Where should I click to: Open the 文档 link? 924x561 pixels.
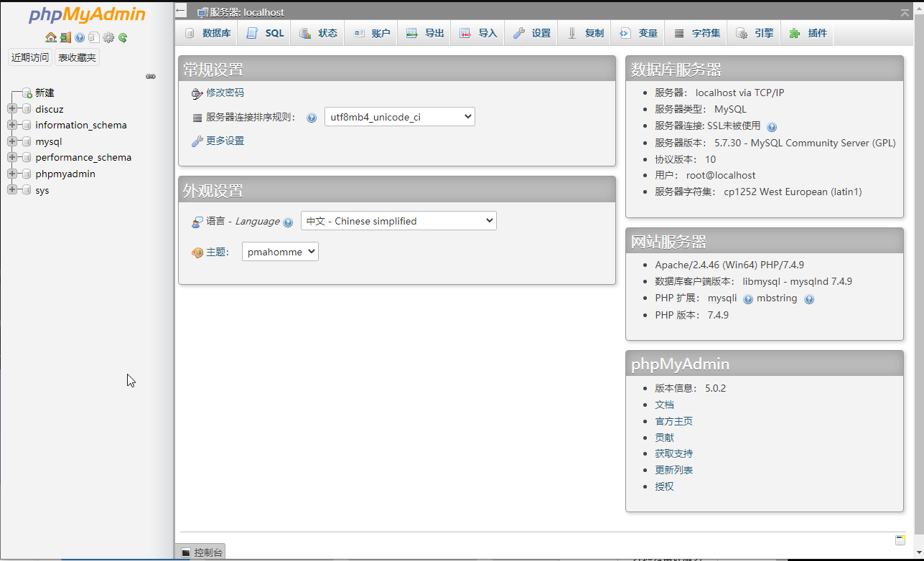click(664, 405)
